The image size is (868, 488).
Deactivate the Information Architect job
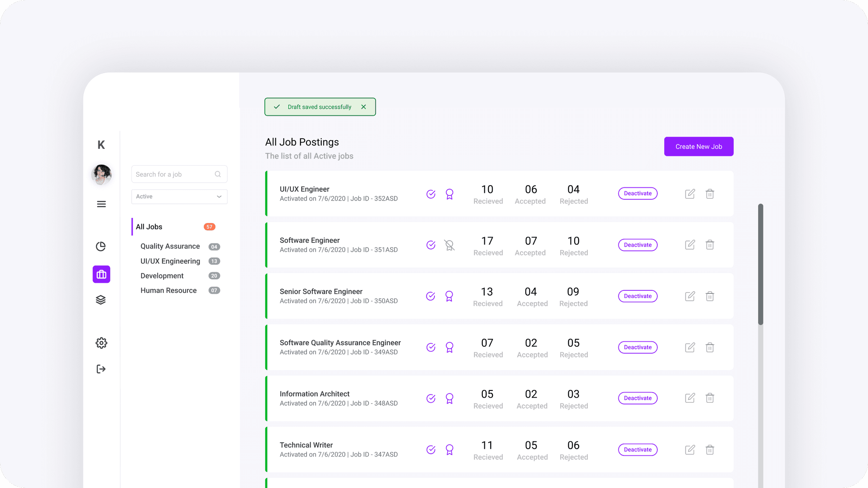pyautogui.click(x=638, y=398)
